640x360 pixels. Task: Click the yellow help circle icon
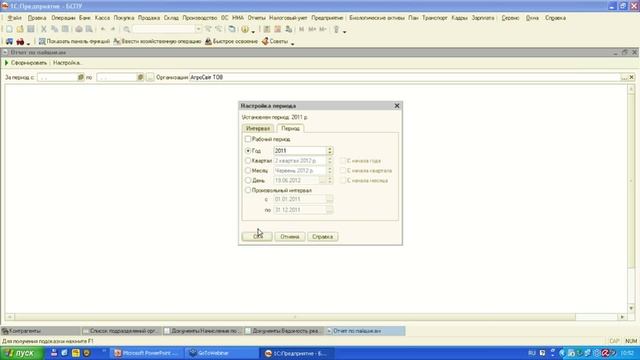(245, 29)
